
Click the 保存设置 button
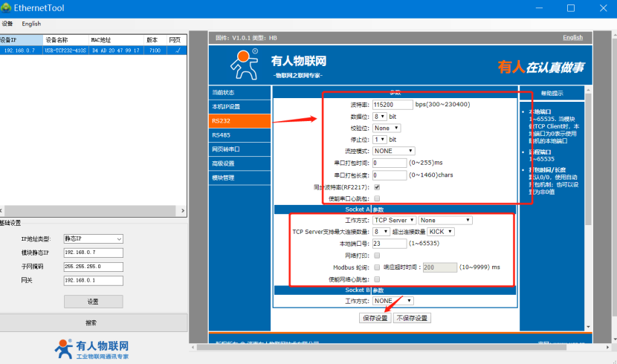(x=375, y=318)
